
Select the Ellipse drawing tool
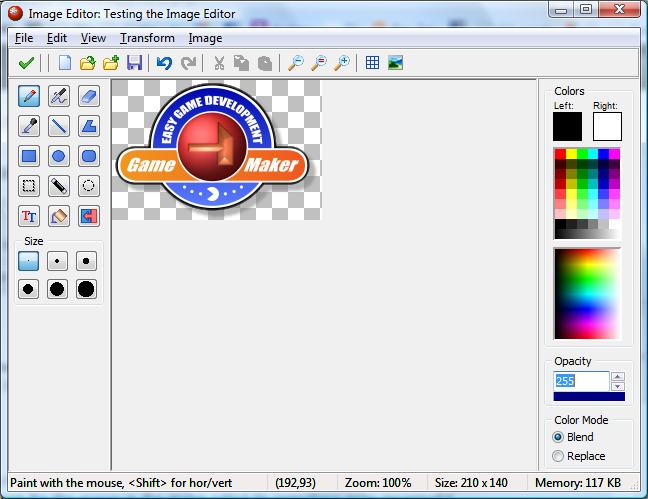tap(59, 156)
